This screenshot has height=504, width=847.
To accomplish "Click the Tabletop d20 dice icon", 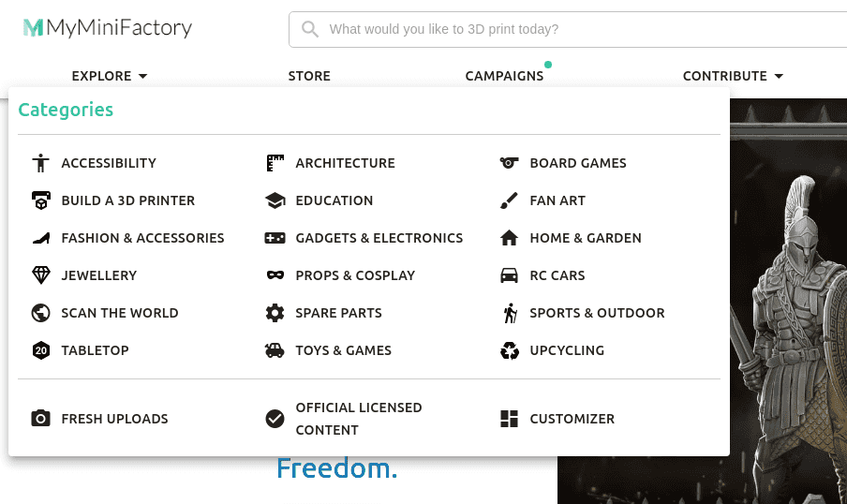I will tap(40, 350).
